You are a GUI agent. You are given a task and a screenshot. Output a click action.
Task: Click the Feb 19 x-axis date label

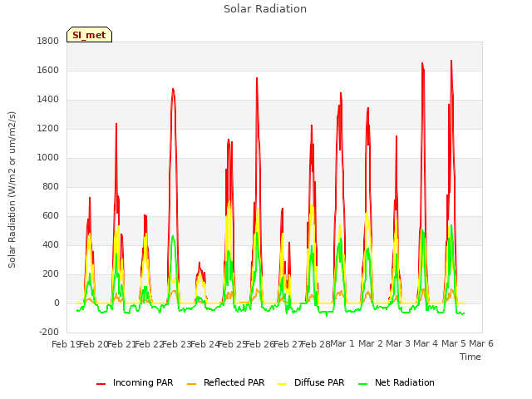coord(66,344)
